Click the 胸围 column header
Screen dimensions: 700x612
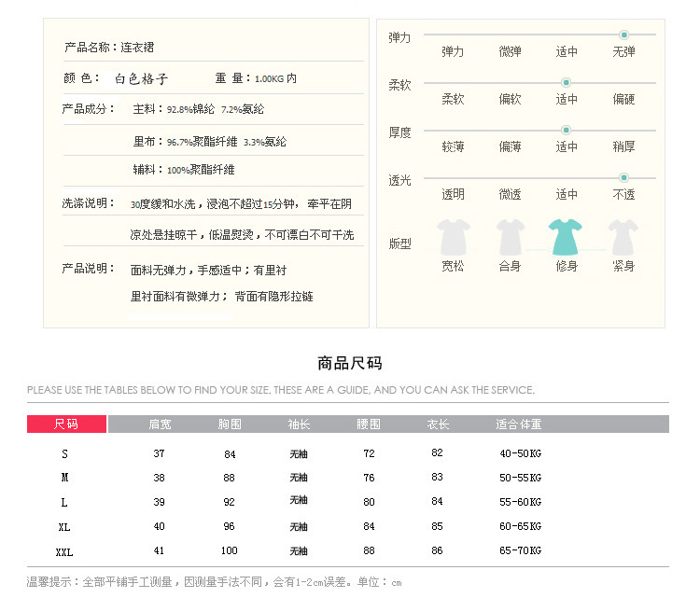point(230,424)
